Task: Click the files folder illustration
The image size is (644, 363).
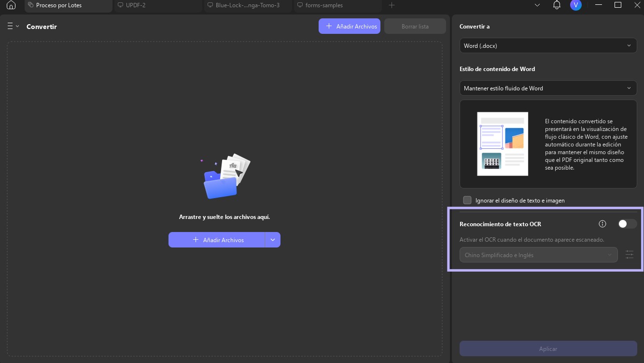Action: pyautogui.click(x=226, y=177)
